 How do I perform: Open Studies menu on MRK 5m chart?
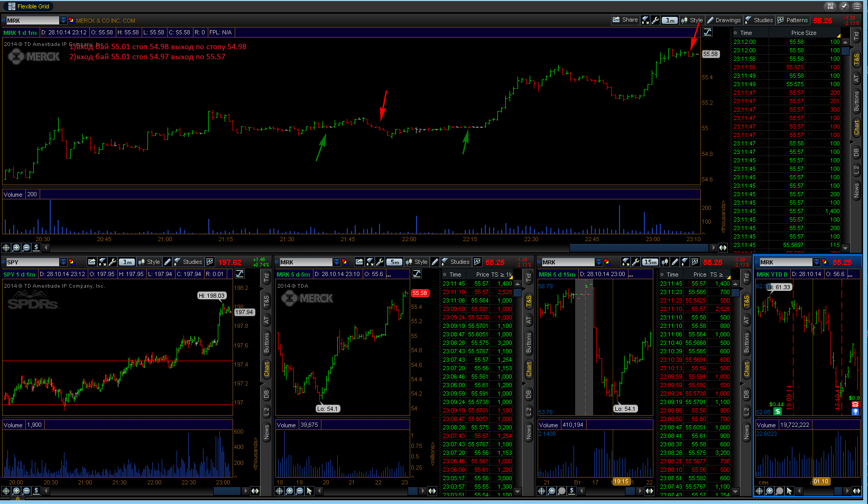[456, 262]
